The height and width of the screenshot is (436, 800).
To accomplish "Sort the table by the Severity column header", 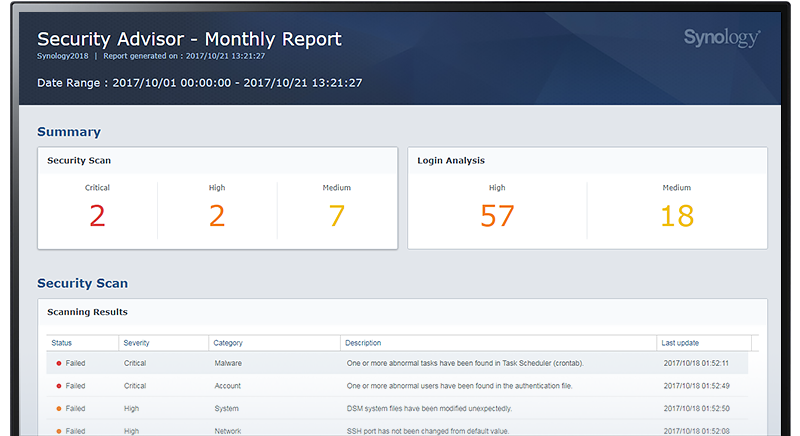I will tap(136, 343).
